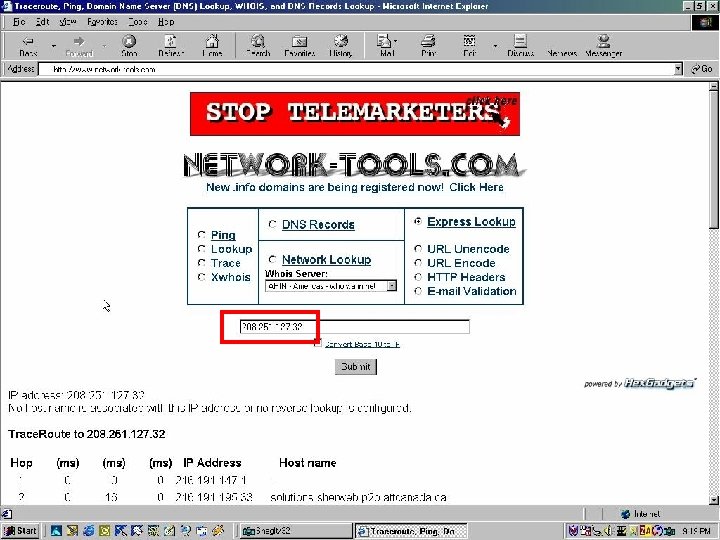
Task: Follow the Express Lookup hyperlink
Action: pos(471,222)
